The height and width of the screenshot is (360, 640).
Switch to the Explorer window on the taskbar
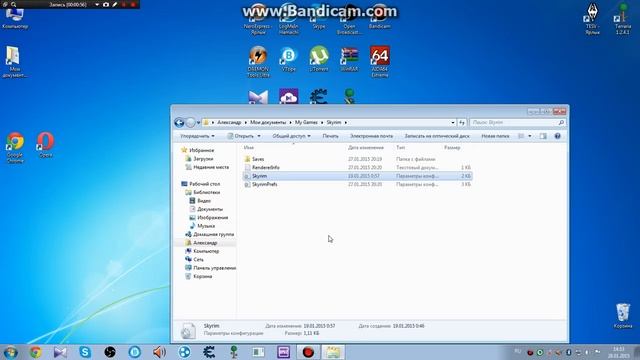(333, 352)
